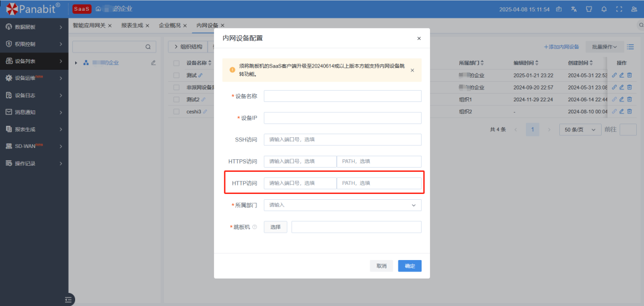
Task: Close the 智能应用网关 tab with its X
Action: tap(110, 26)
